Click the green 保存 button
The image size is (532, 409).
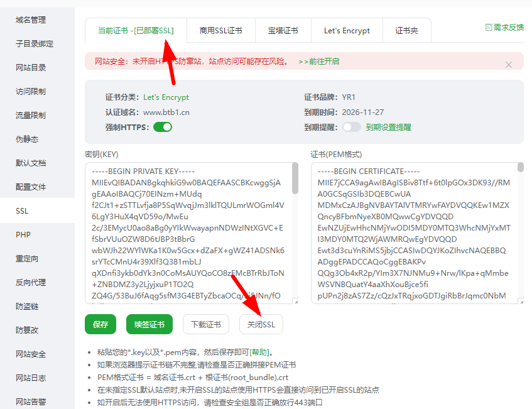100,324
